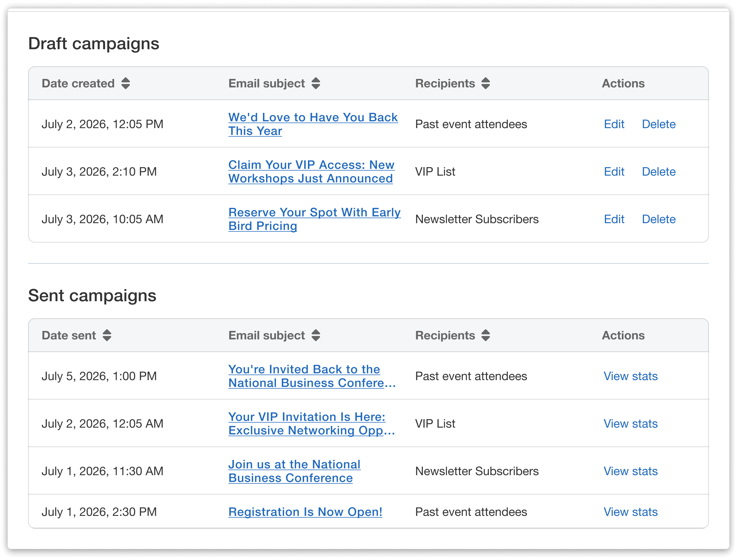
Task: Edit the 'We'd Love to Have You Back' draft
Action: pos(614,124)
